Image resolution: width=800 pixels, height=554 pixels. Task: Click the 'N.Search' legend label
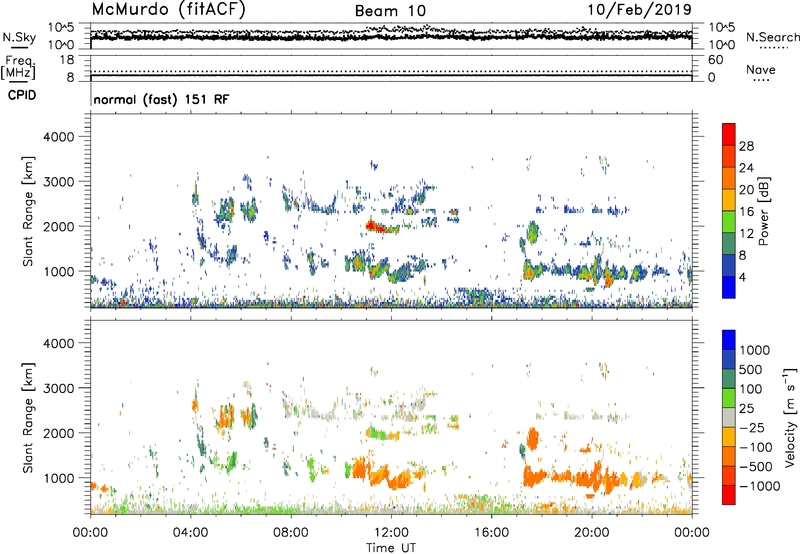[772, 37]
